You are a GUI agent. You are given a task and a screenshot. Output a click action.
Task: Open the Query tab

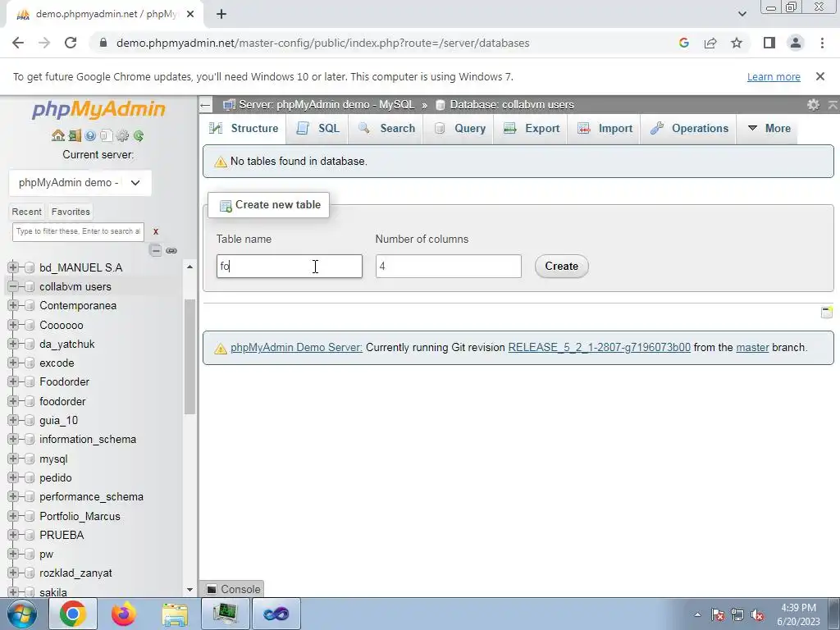460,129
